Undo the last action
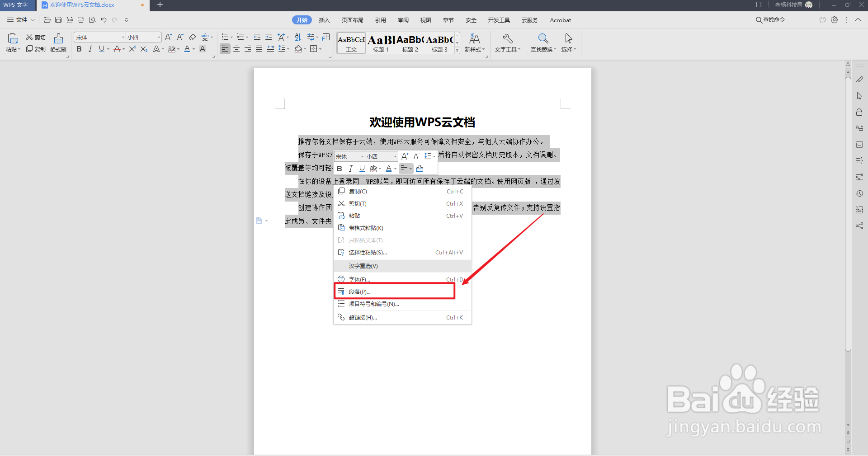 click(104, 20)
